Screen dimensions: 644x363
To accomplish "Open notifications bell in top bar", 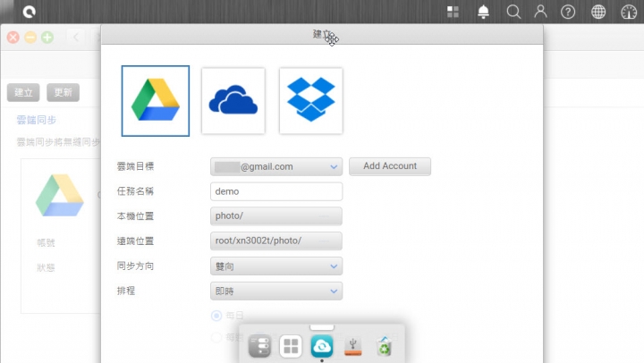I will pyautogui.click(x=483, y=12).
